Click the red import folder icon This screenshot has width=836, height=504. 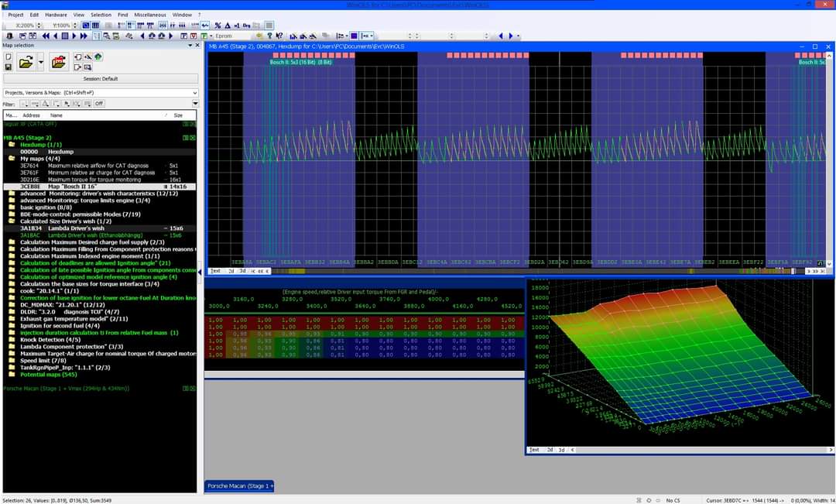point(59,62)
